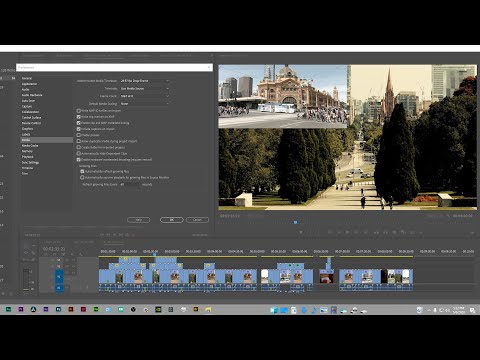Open the Timecode dropdown in Preferences

[x=145, y=88]
